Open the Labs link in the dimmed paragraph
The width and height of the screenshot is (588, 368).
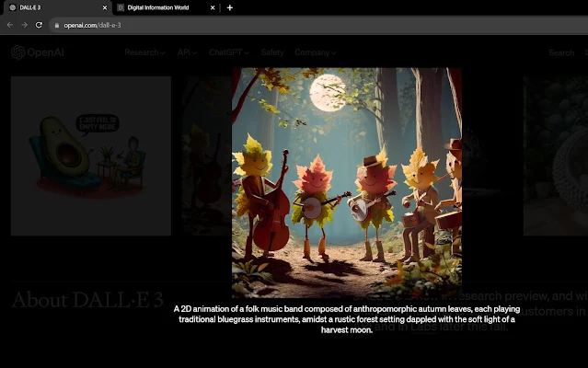click(x=424, y=327)
